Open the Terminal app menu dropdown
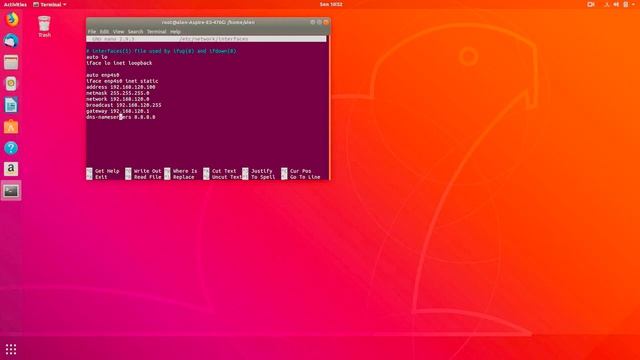The width and height of the screenshot is (640, 360). click(50, 4)
